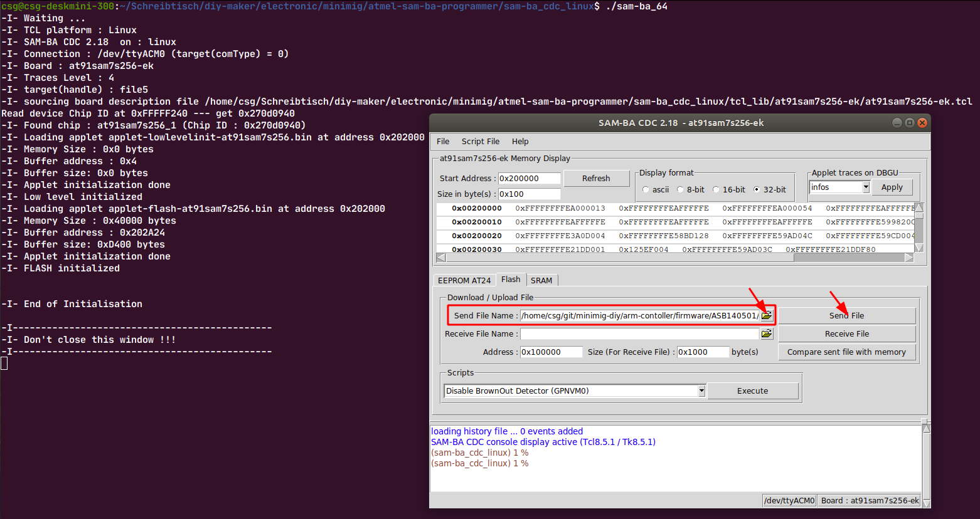Click memory display scroll down arrow
980x519 pixels.
click(919, 248)
